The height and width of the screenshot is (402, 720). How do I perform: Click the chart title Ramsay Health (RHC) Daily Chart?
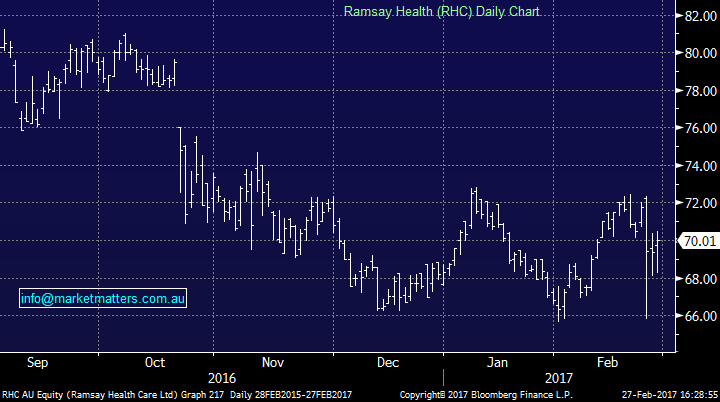point(441,11)
